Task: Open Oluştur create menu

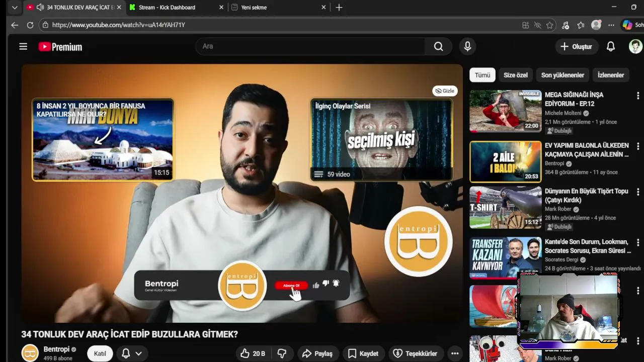Action: click(576, 46)
